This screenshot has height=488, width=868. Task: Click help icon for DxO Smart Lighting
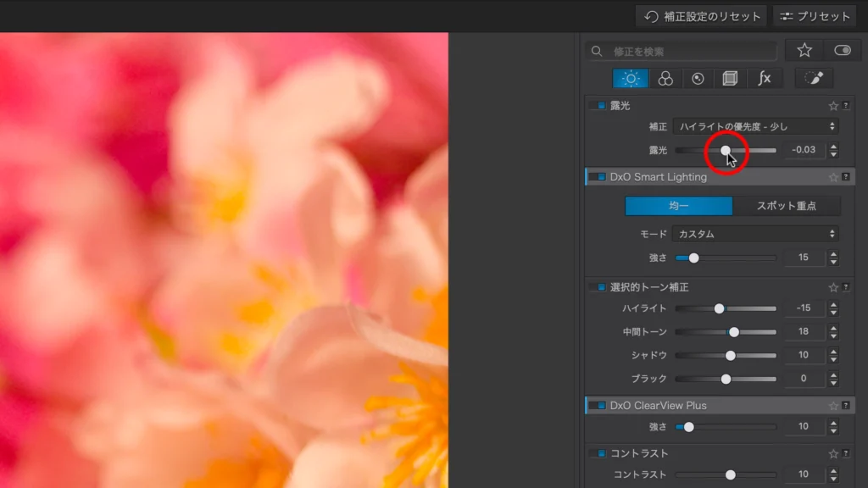click(x=845, y=177)
